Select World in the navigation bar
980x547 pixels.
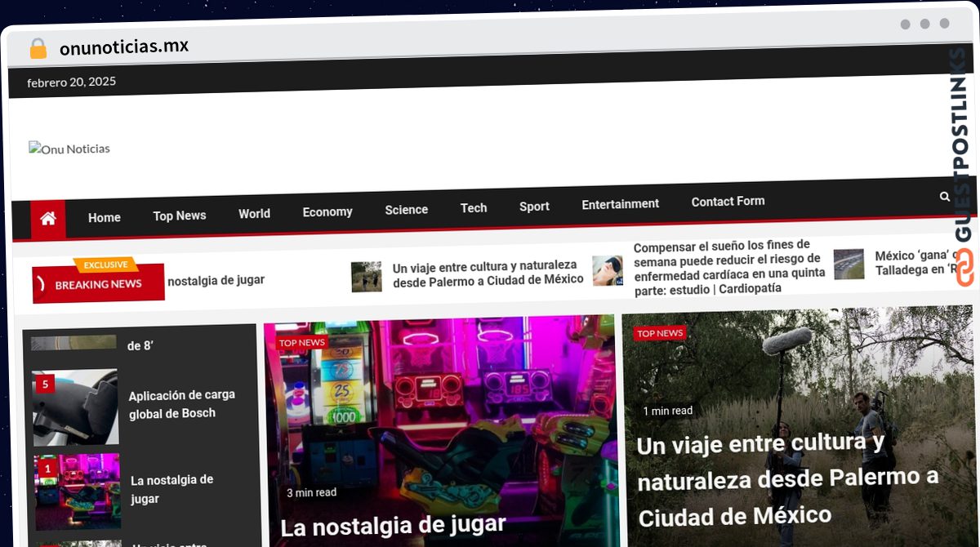[x=254, y=214]
